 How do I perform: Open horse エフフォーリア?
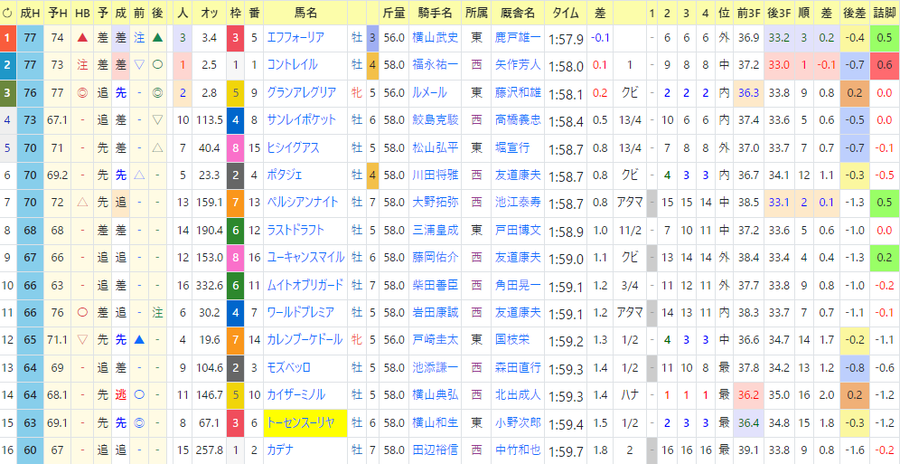point(296,38)
